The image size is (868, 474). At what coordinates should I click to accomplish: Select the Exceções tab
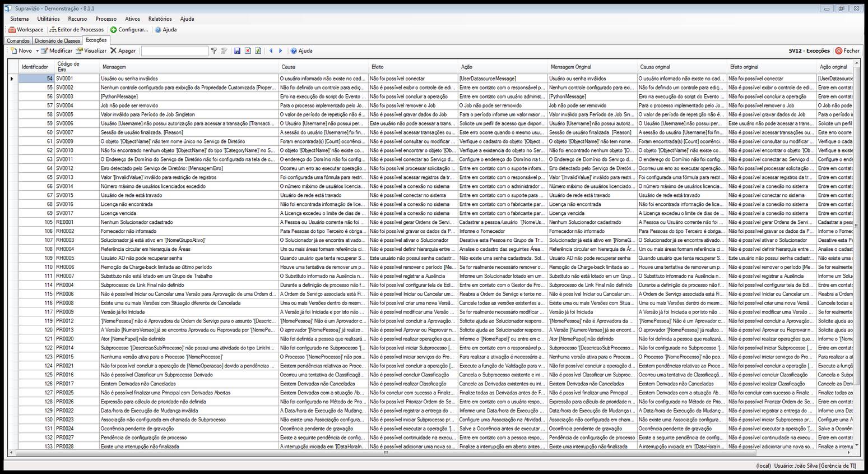click(96, 40)
